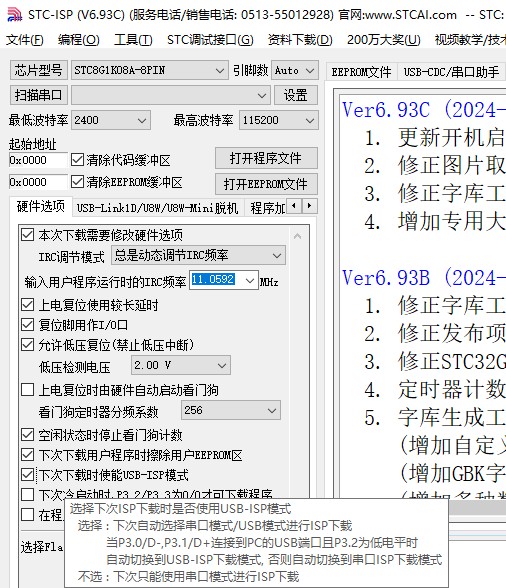Toggle 下次下载用户程序时擦除用户EEPROM区 checkbox
This screenshot has width=506, height=588.
27,455
